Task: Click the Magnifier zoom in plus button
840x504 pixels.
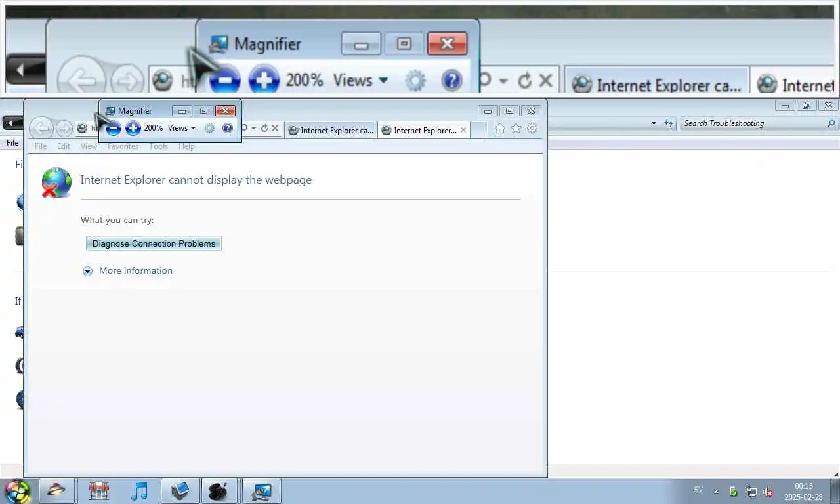Action: pyautogui.click(x=133, y=129)
